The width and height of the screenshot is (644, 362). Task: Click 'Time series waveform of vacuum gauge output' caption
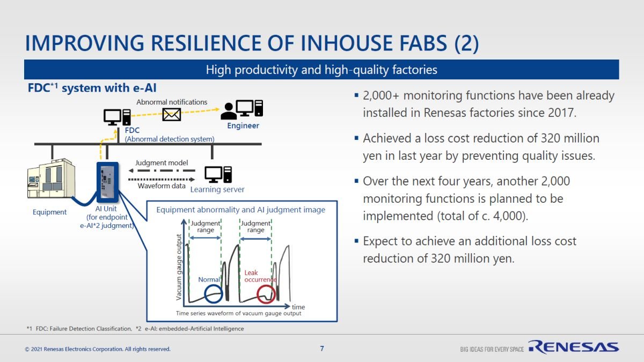tap(238, 313)
